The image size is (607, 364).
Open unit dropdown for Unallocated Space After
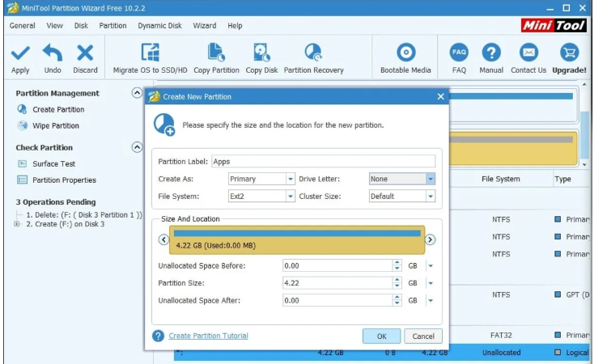coord(431,301)
